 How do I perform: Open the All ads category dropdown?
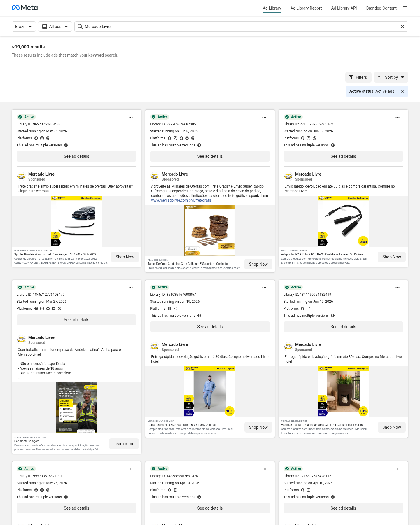pyautogui.click(x=55, y=27)
